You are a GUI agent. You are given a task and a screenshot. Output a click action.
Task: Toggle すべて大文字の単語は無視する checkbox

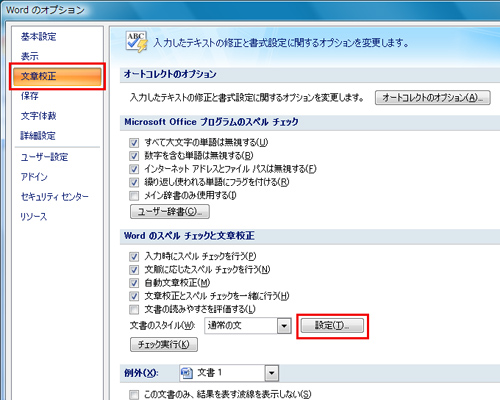134,143
